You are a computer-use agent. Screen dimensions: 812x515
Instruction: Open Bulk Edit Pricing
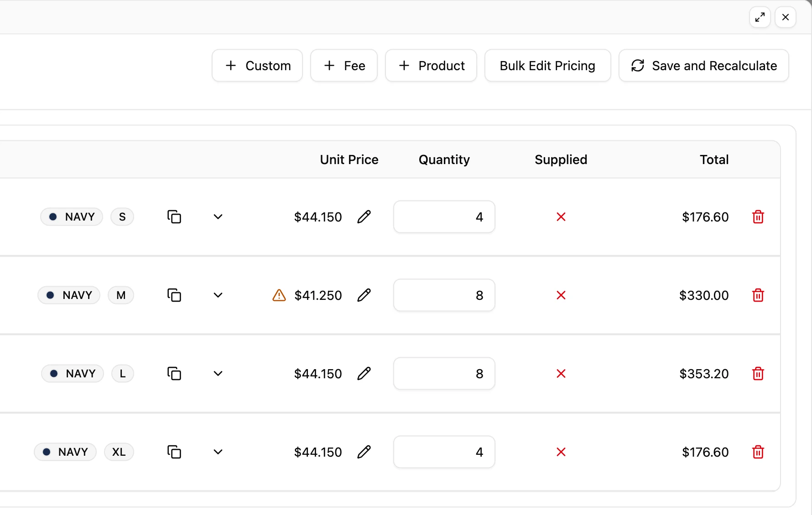pyautogui.click(x=547, y=66)
